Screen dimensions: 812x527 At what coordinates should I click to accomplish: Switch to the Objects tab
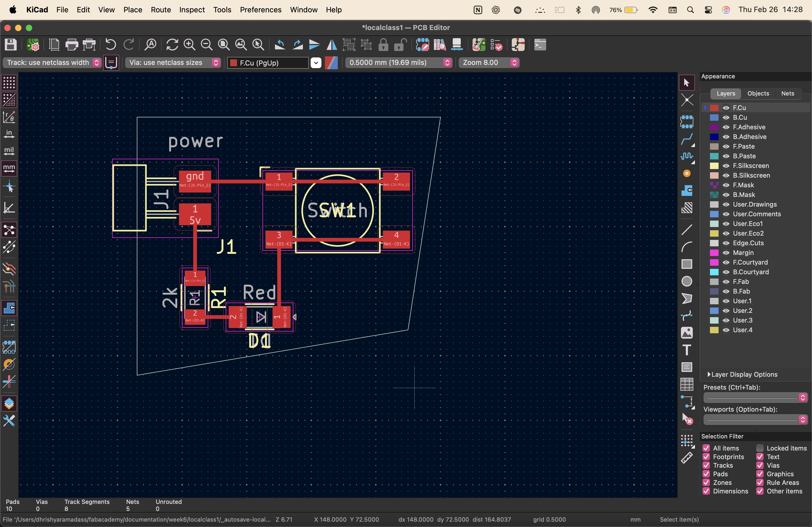(758, 93)
